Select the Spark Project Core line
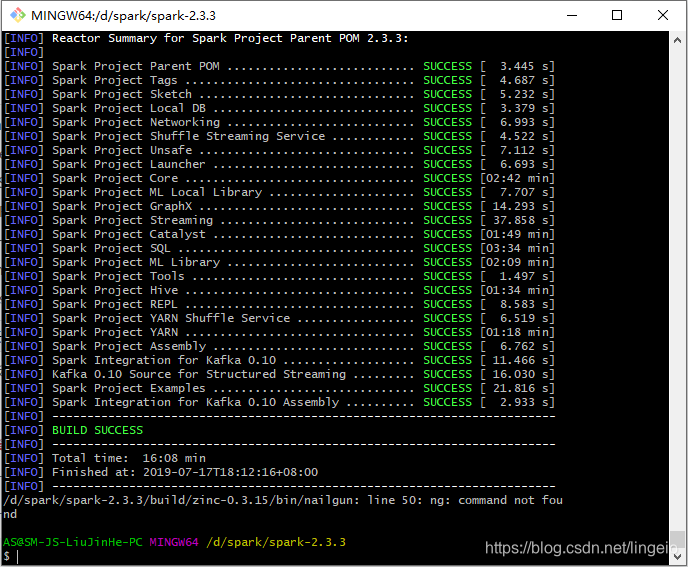 (x=280, y=179)
